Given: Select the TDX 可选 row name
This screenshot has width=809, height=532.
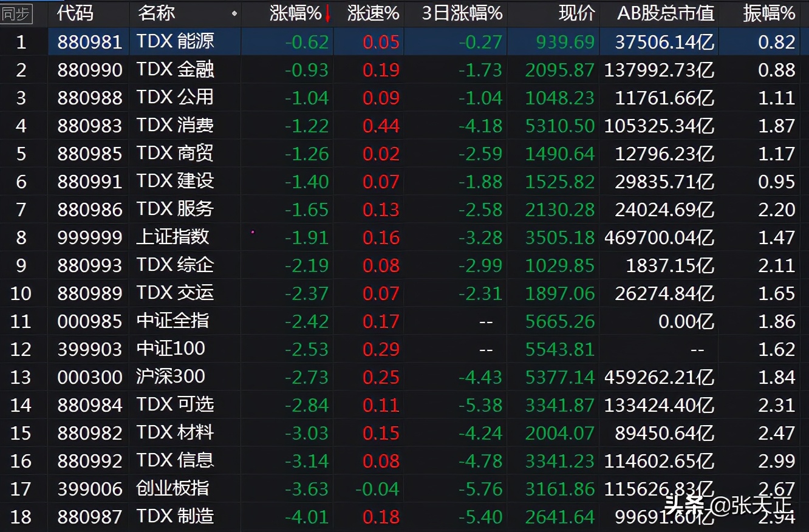Looking at the screenshot, I should tap(175, 404).
